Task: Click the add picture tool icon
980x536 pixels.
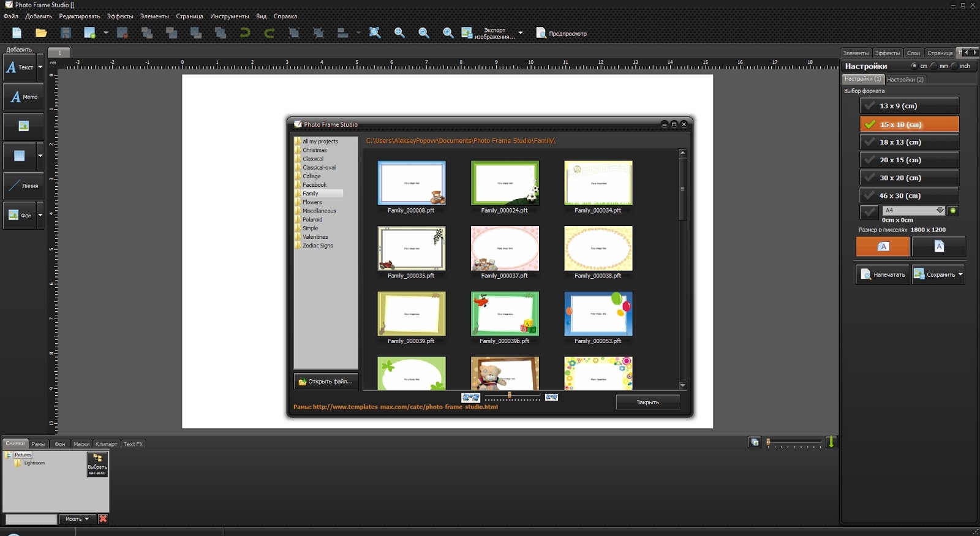Action: click(x=23, y=126)
